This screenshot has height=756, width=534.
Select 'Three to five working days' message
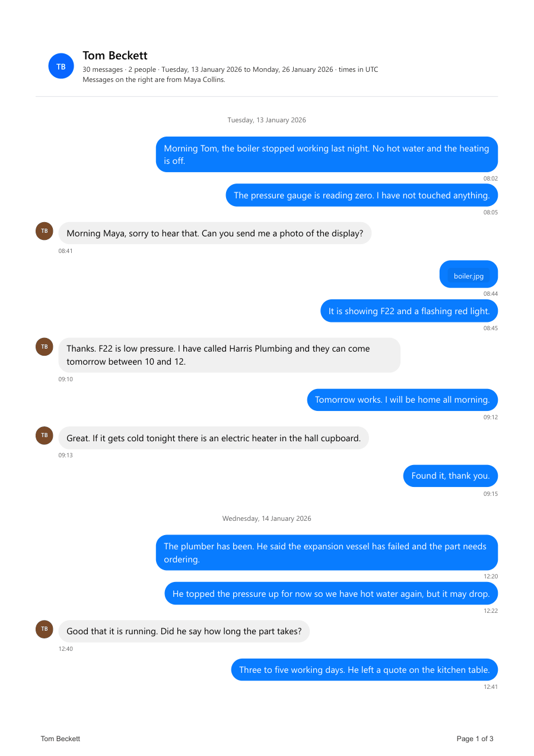(x=364, y=670)
